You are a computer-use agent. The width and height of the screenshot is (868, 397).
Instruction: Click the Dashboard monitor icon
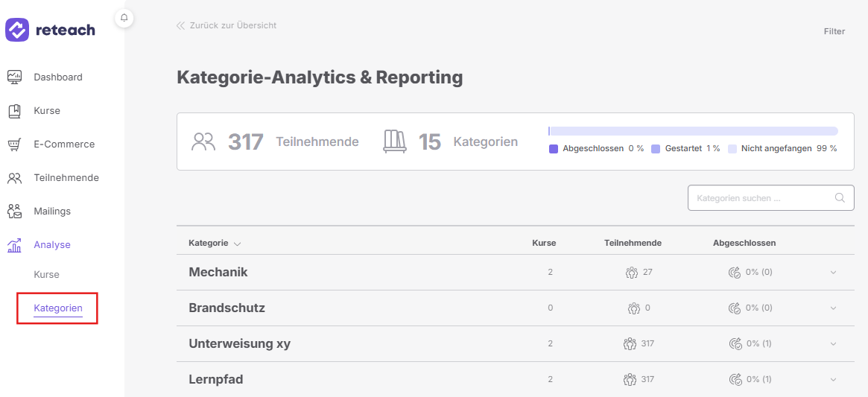14,77
